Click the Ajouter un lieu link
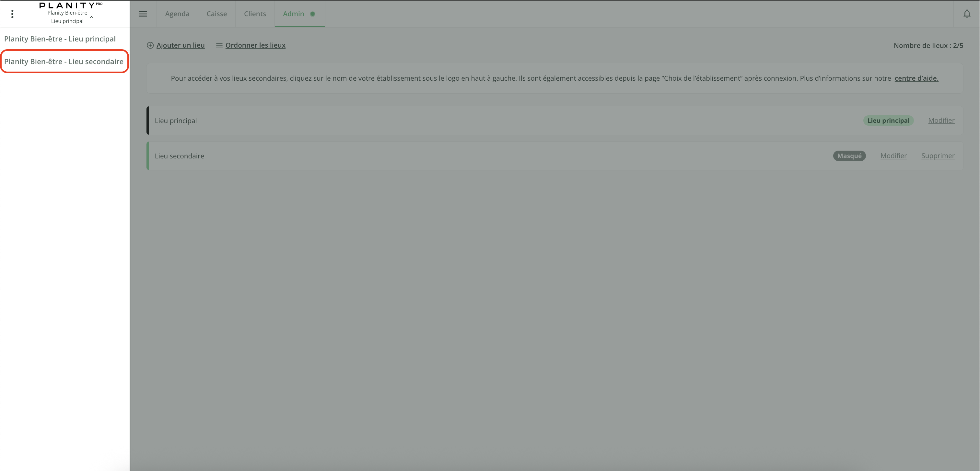The image size is (980, 471). [x=180, y=45]
